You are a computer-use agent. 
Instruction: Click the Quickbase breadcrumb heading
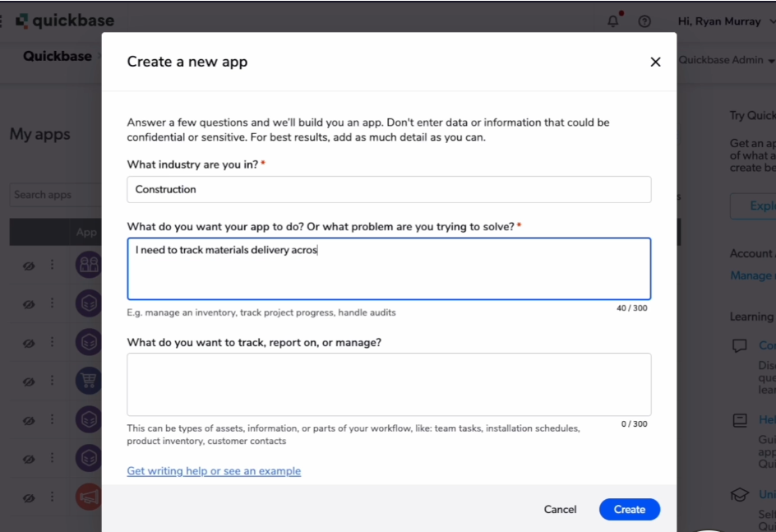(58, 56)
